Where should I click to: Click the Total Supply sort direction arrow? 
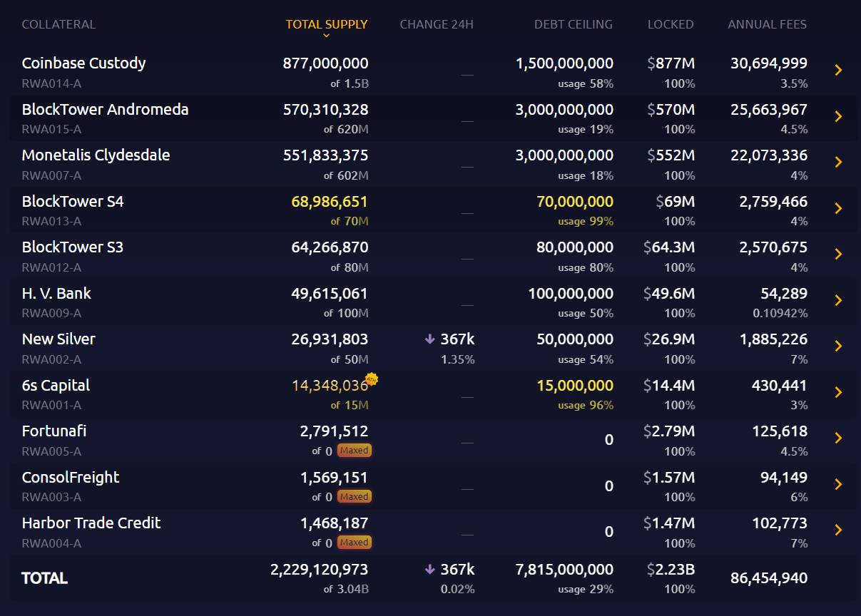[x=327, y=35]
